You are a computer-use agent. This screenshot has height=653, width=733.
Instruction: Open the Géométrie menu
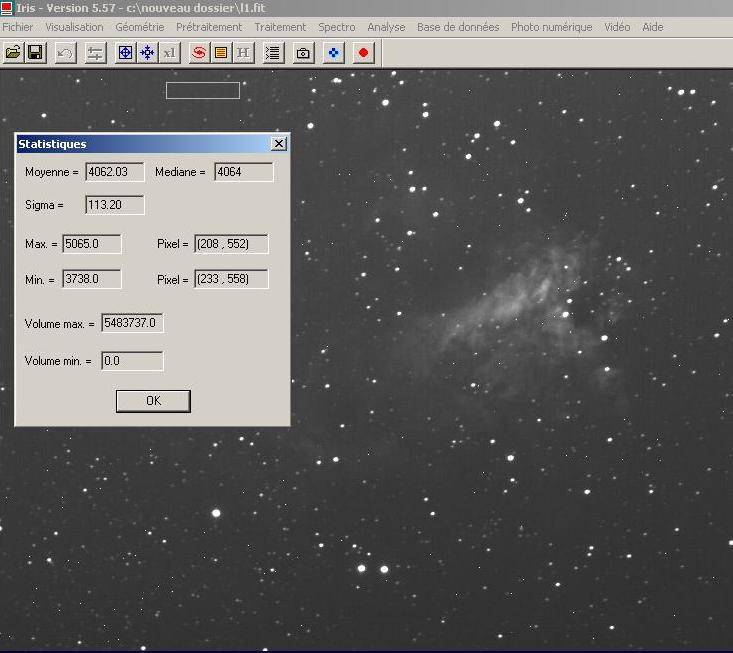click(x=140, y=27)
